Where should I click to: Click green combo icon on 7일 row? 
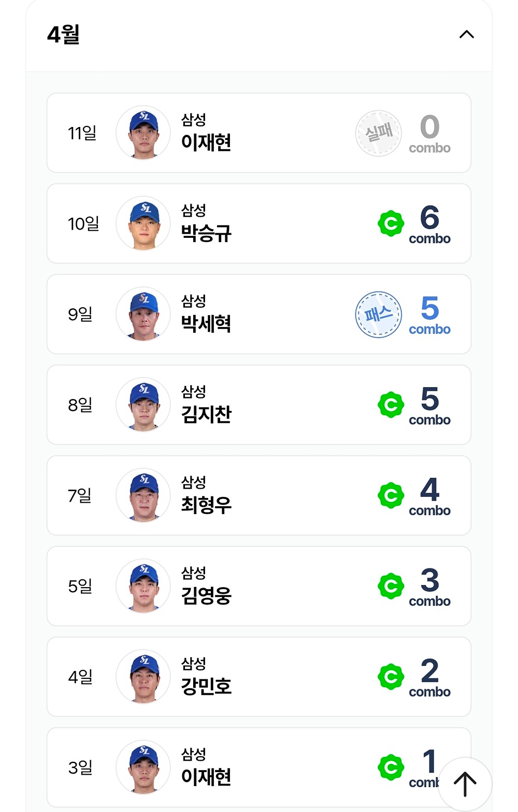tap(391, 495)
